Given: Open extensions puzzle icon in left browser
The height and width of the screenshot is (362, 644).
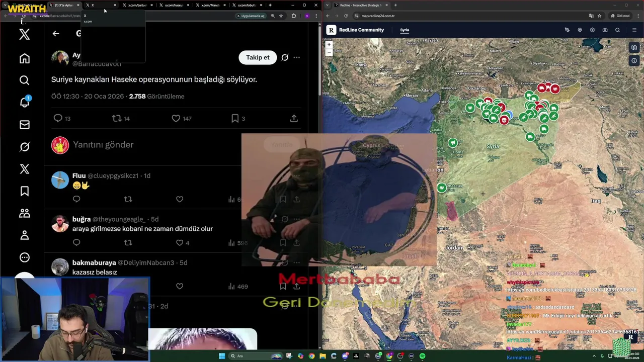Looking at the screenshot, I should click(x=294, y=16).
